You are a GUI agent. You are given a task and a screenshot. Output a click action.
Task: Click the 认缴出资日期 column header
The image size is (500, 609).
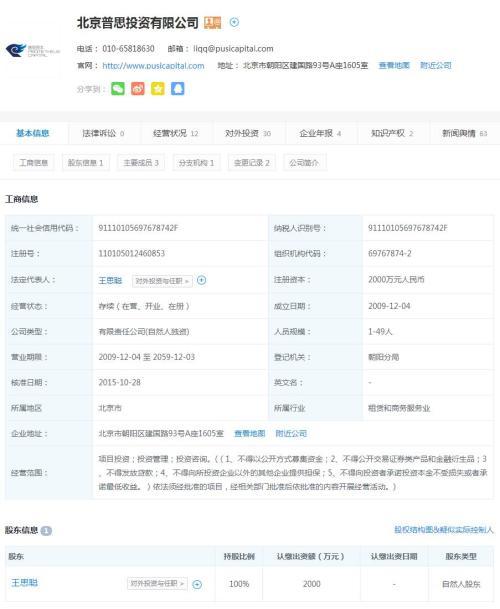click(x=394, y=556)
